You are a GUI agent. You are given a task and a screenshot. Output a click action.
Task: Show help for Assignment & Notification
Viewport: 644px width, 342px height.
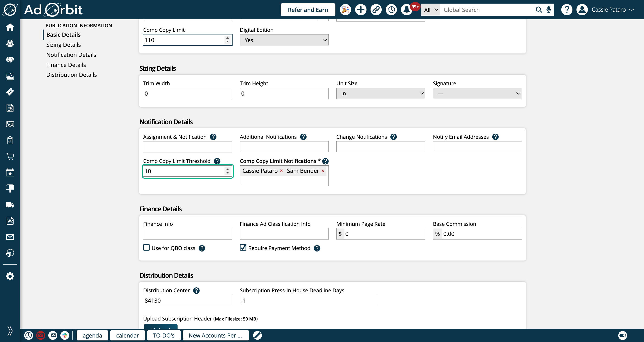[x=213, y=137]
